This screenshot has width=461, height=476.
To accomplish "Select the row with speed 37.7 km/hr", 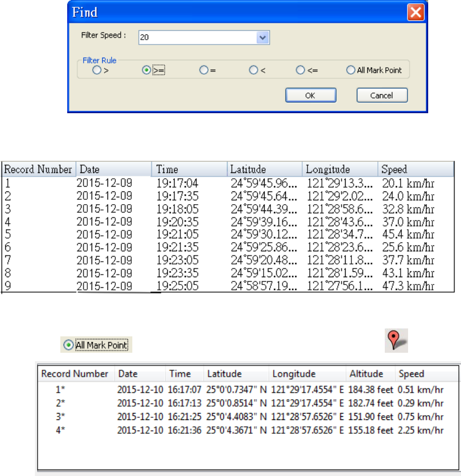I will (228, 260).
